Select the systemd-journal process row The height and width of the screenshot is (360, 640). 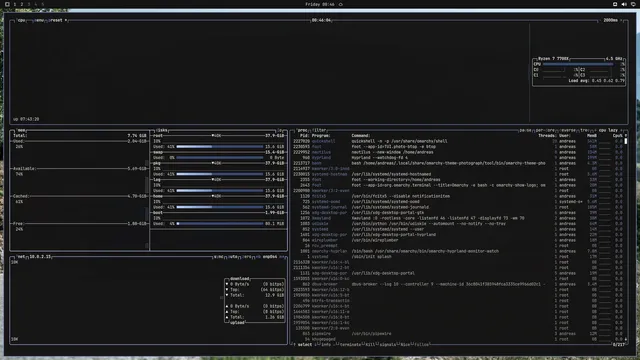click(x=458, y=207)
